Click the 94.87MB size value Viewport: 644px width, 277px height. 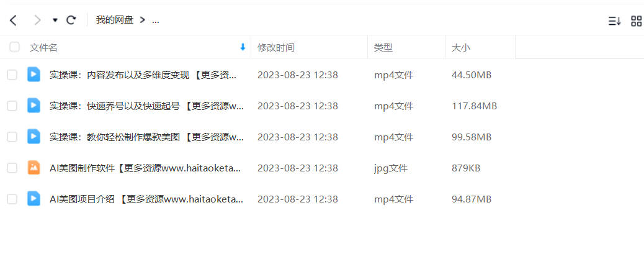[x=472, y=199]
